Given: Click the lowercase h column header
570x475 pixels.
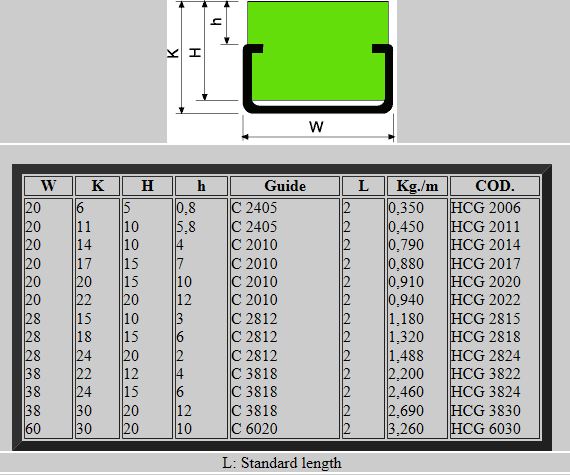Looking at the screenshot, I should (201, 186).
